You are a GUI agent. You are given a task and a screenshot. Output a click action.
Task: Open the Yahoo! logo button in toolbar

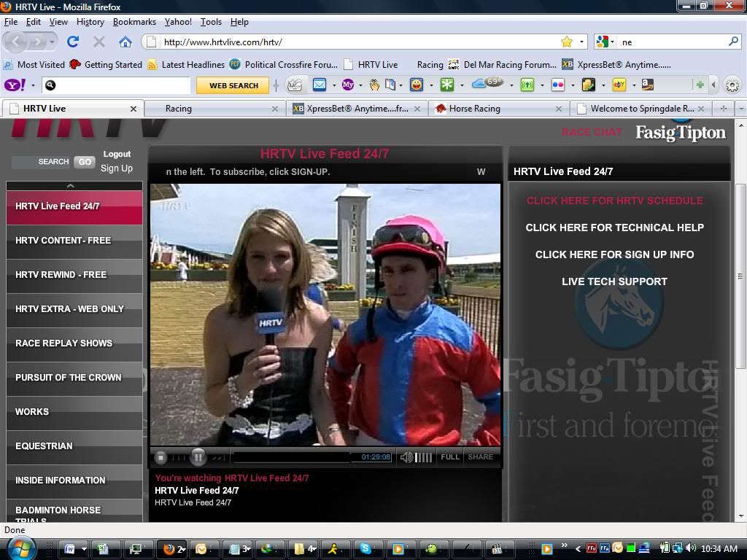[15, 85]
